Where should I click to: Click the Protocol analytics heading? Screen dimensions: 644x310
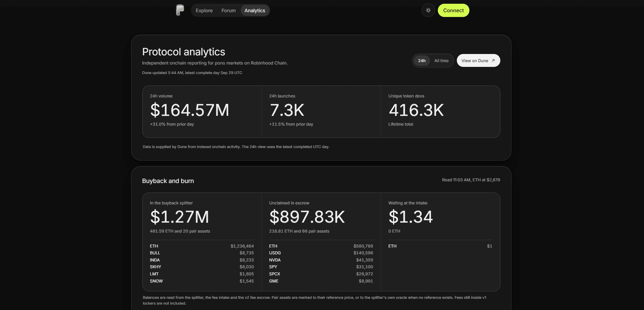tap(183, 52)
